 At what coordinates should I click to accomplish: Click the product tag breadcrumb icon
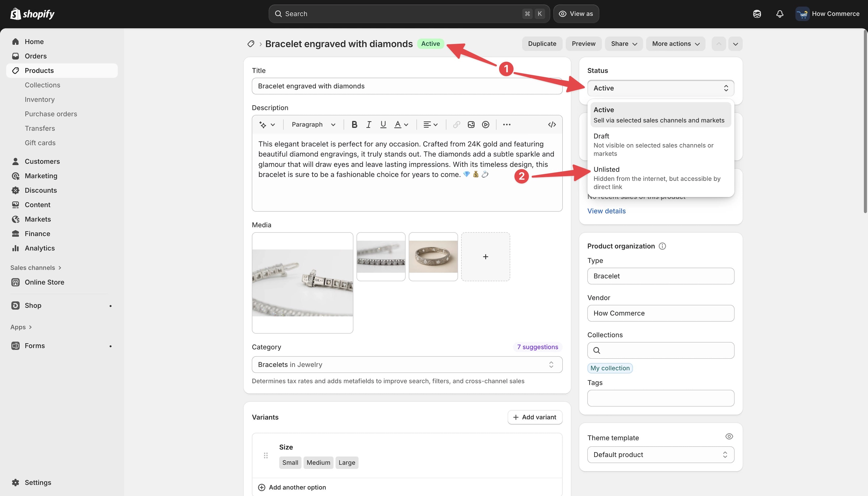click(x=250, y=44)
